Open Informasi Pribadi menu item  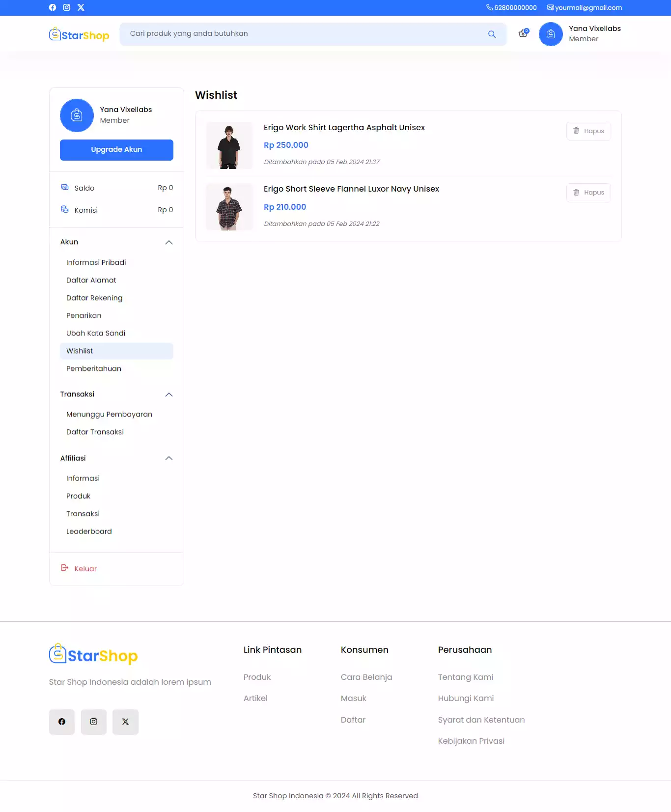96,262
